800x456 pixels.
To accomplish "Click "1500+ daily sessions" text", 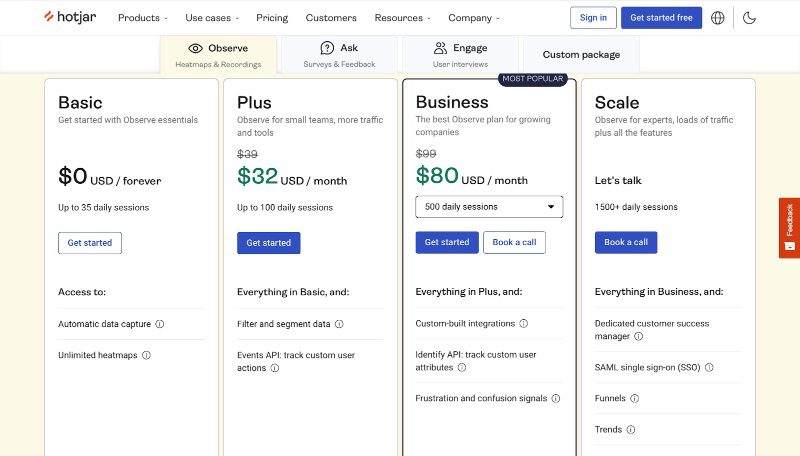I will pyautogui.click(x=636, y=207).
